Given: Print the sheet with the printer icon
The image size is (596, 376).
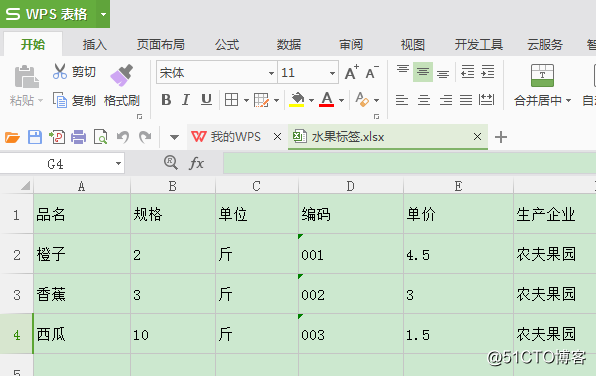Looking at the screenshot, I should (x=79, y=137).
